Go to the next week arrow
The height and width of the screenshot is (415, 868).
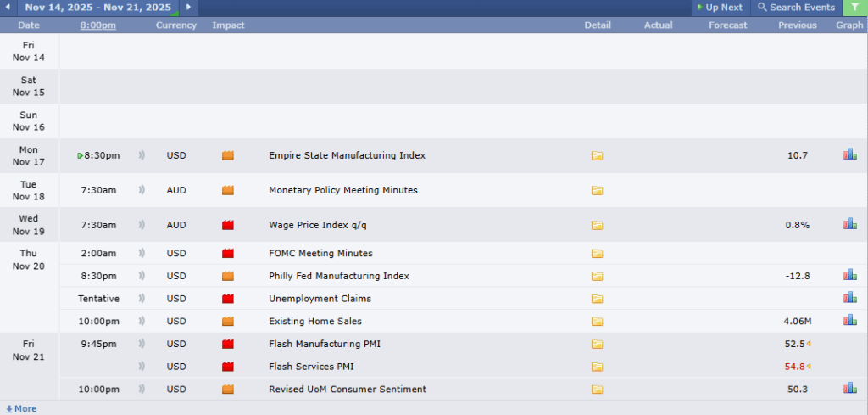click(188, 8)
